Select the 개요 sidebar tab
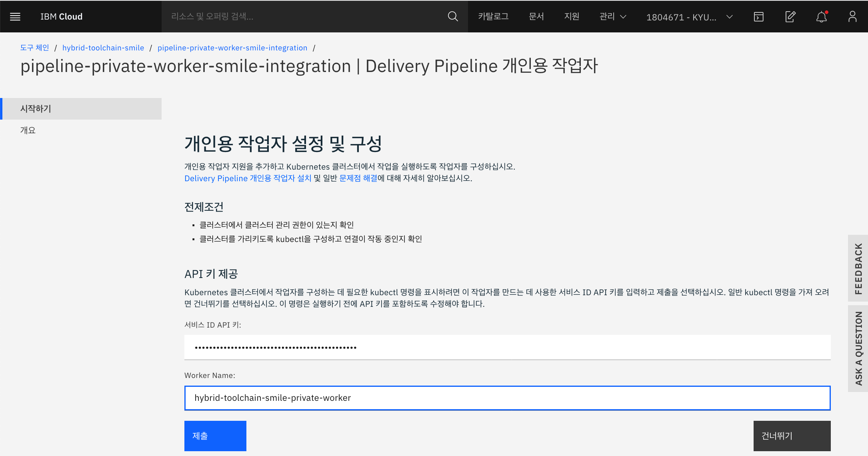The image size is (868, 456). click(x=28, y=130)
